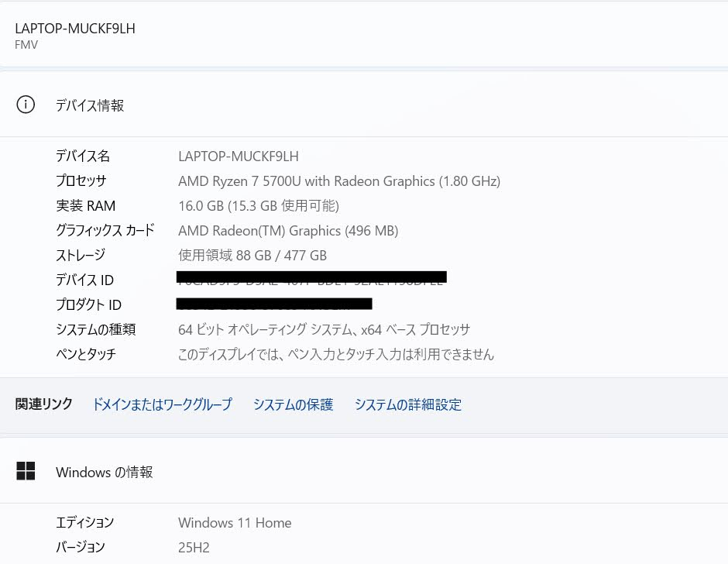Click the AMD Ryzen 7 5700U processor value
The width and height of the screenshot is (728, 564).
coord(339,181)
